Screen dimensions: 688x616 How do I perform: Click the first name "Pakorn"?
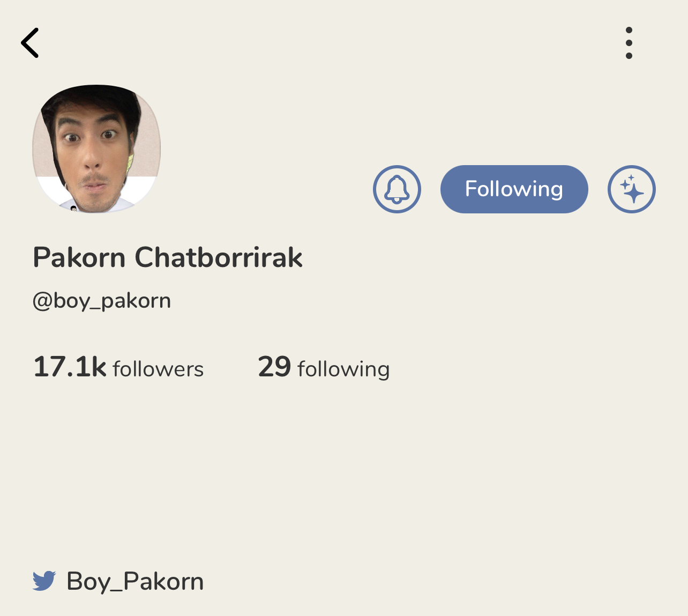click(79, 257)
